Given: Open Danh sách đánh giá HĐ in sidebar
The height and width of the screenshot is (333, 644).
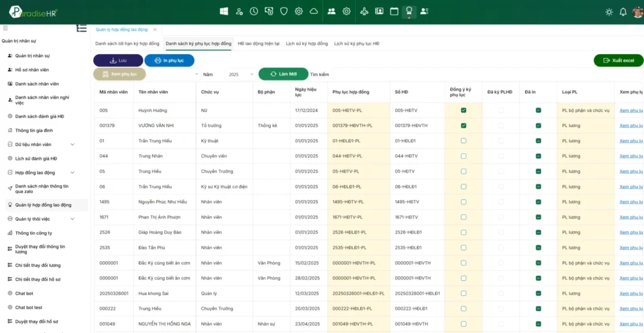Looking at the screenshot, I should click(40, 116).
